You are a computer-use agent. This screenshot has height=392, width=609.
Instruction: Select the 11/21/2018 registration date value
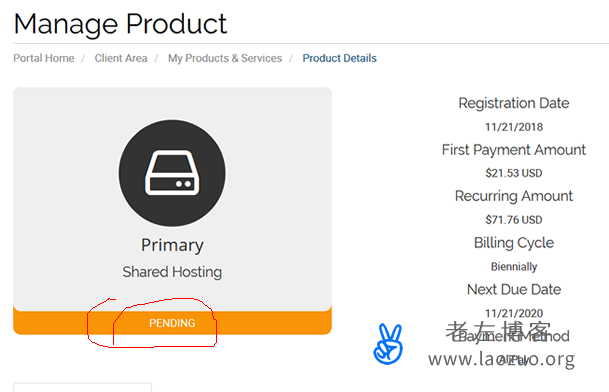[x=514, y=127]
